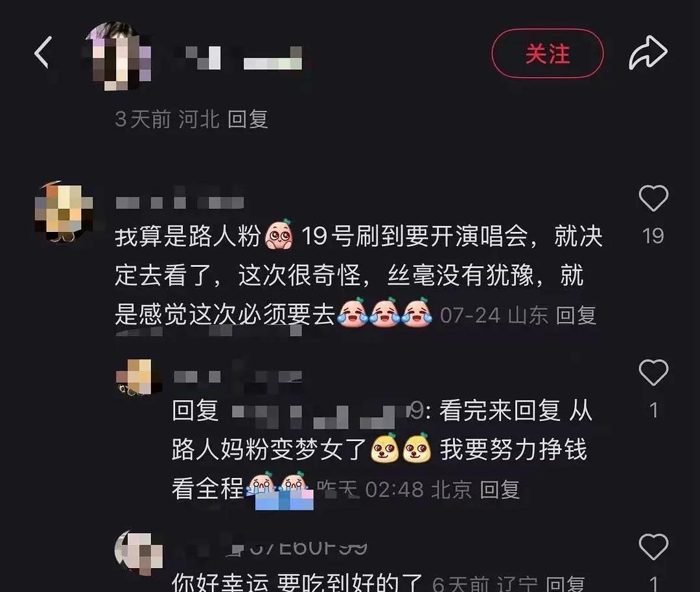Screen dimensions: 700x592
Task: Like the 你好幸运 comment
Action: click(x=653, y=546)
